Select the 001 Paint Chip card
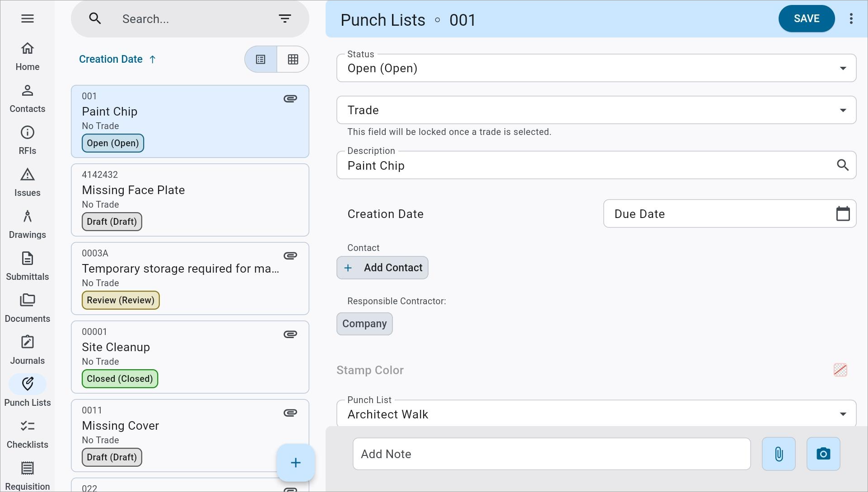The image size is (868, 492). (190, 121)
